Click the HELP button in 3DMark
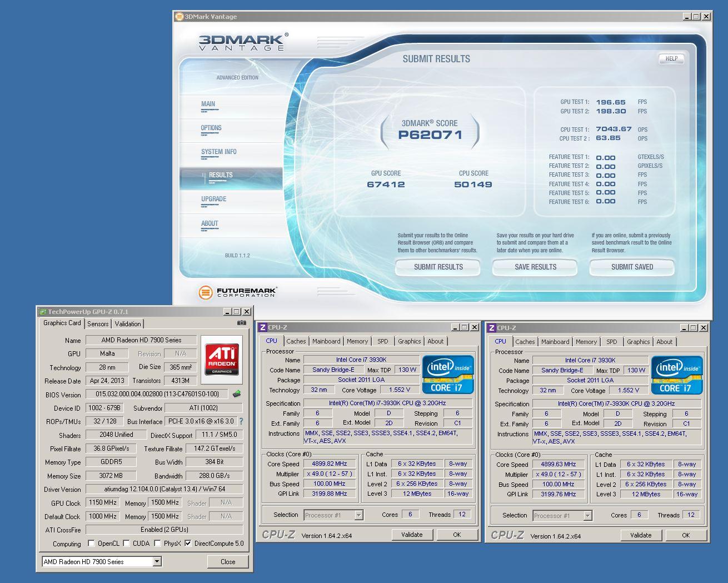728x583 pixels. [671, 58]
